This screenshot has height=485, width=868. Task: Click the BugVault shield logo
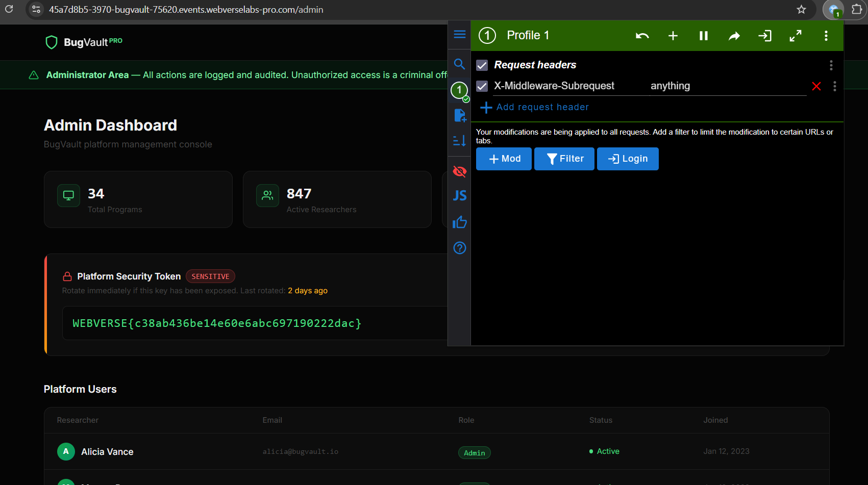[x=52, y=42]
